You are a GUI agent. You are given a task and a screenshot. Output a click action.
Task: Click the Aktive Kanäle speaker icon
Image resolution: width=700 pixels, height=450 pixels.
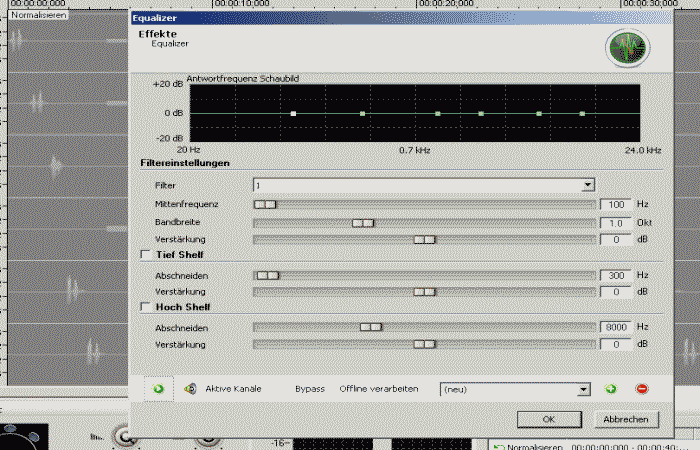click(190, 388)
